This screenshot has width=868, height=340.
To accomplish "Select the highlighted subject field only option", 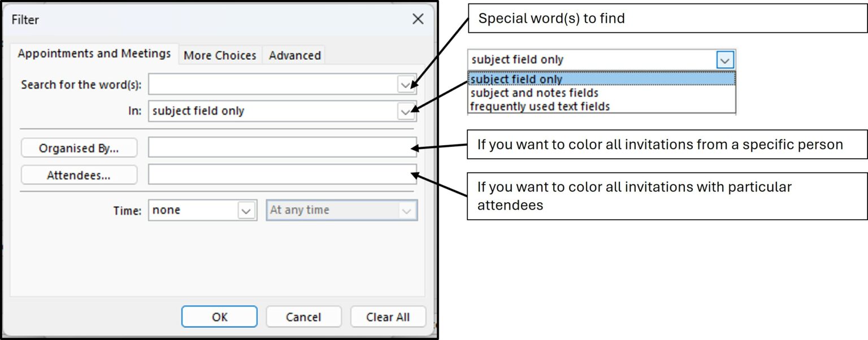I will [517, 79].
